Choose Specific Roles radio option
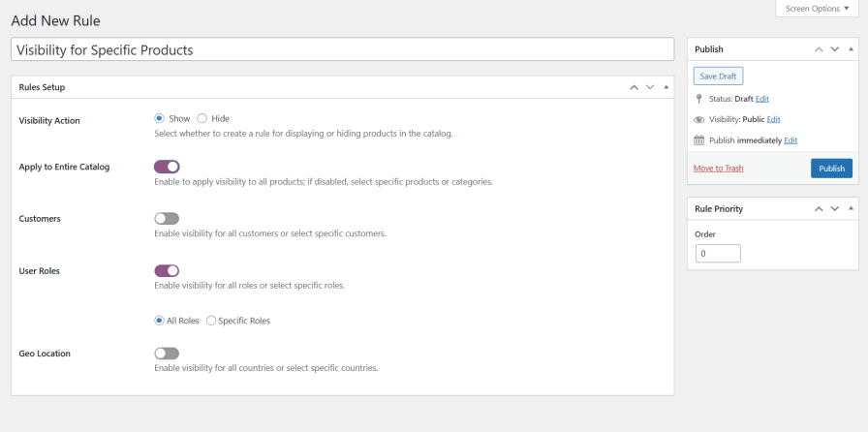The image size is (868, 432). click(x=211, y=321)
